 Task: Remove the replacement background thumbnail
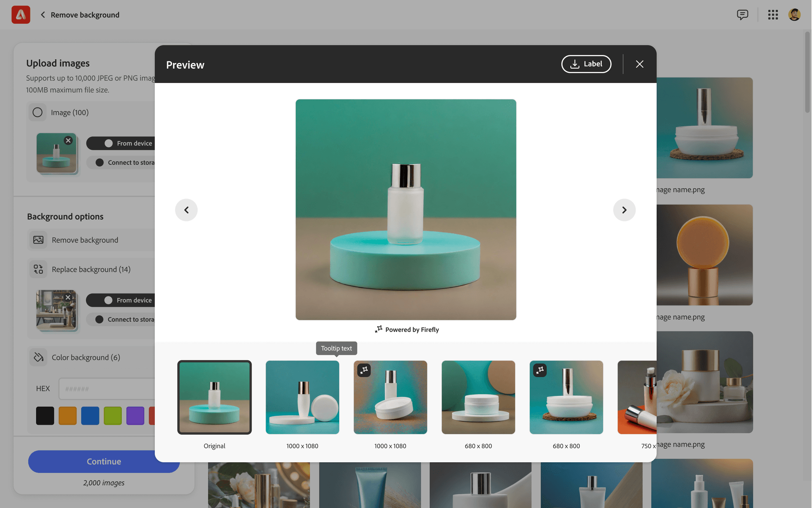[68, 297]
